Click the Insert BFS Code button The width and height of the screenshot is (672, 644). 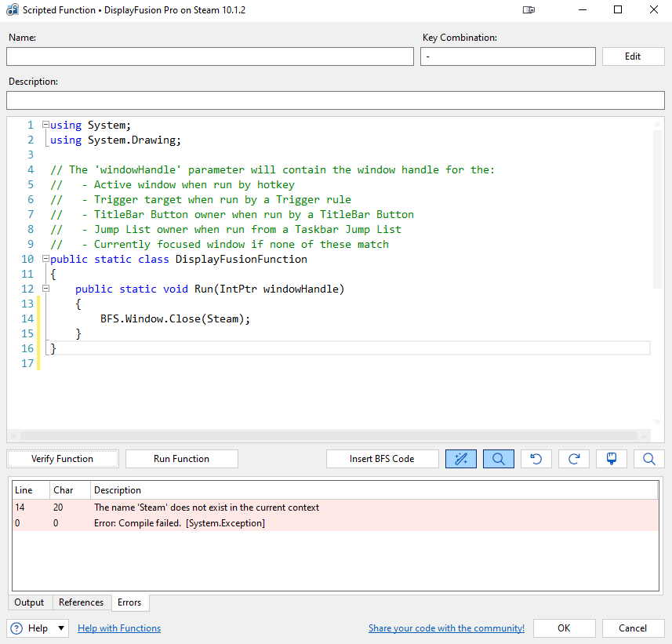[x=382, y=459]
